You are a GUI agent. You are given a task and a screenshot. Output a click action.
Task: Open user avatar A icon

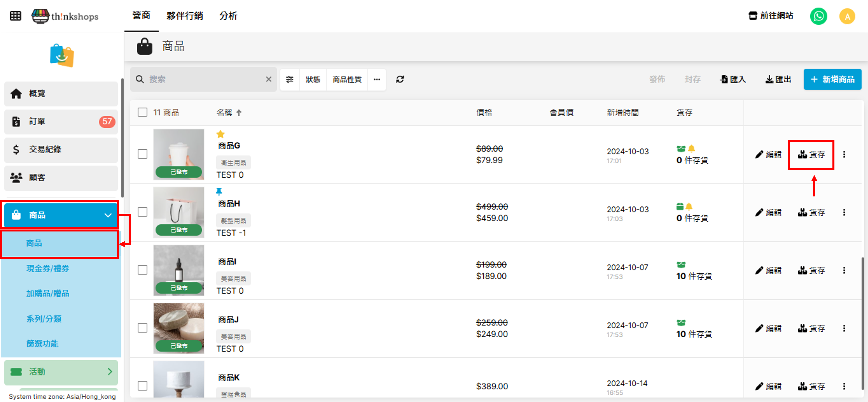click(847, 16)
